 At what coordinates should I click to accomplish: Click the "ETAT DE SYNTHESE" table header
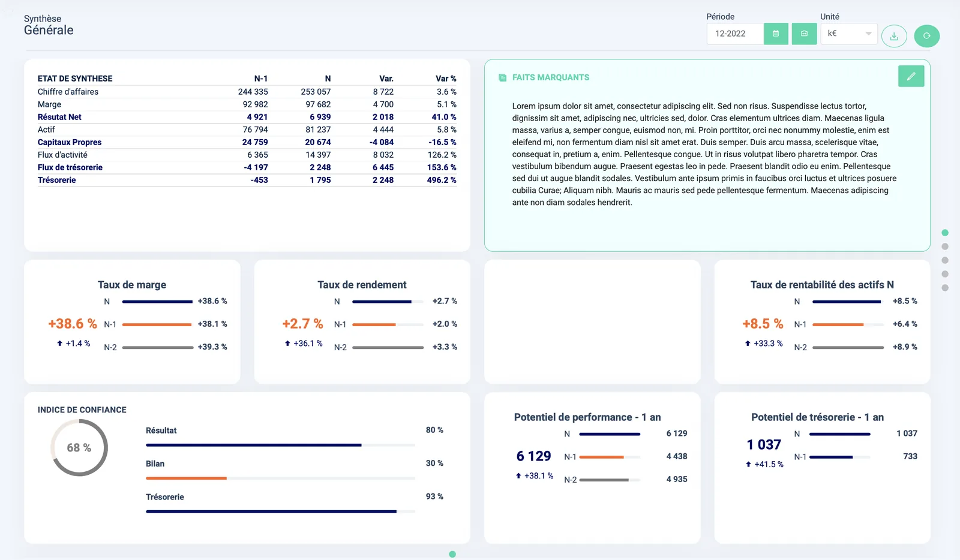75,79
